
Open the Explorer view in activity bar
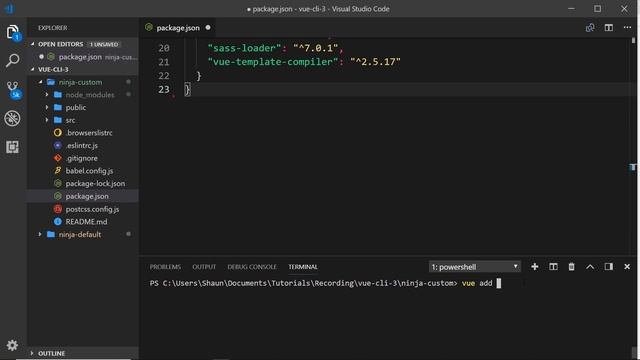pyautogui.click(x=13, y=32)
